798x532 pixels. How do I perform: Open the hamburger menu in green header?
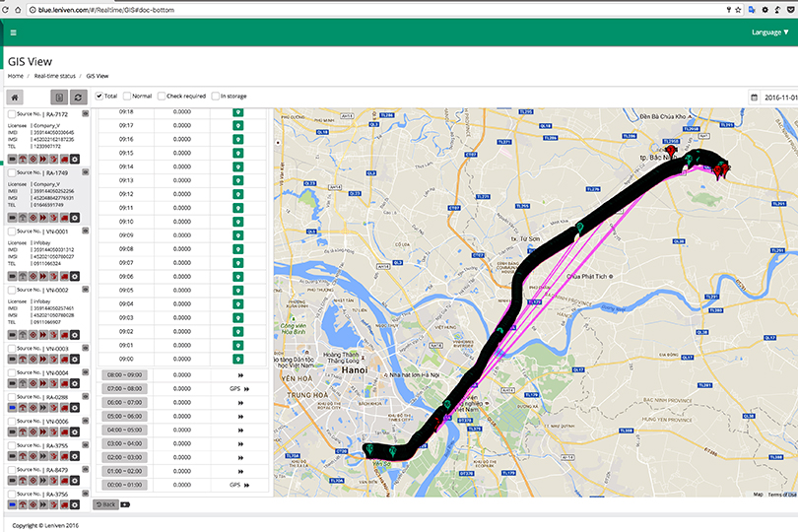[x=13, y=33]
